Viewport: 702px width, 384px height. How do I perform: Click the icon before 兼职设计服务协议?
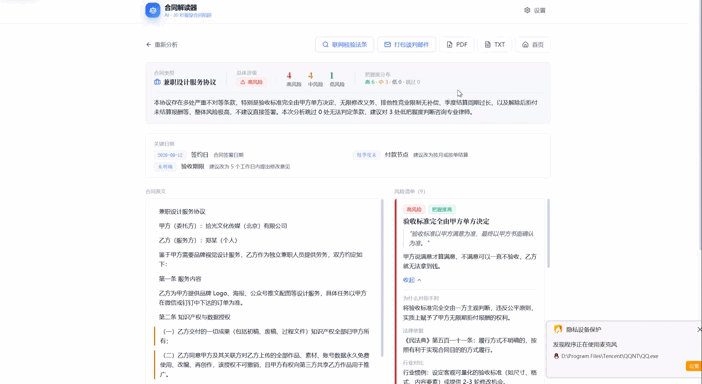pos(157,82)
